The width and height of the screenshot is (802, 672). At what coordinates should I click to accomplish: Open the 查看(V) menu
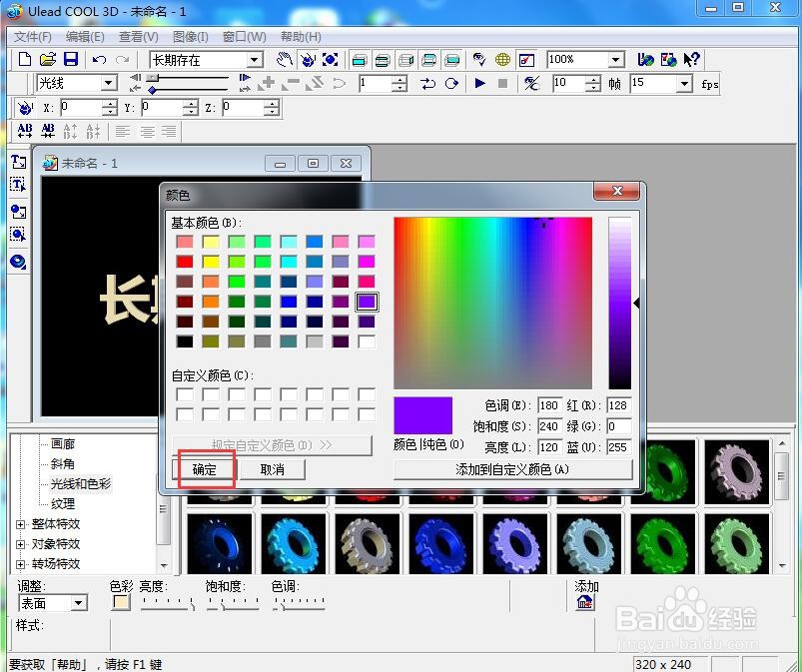click(x=138, y=37)
